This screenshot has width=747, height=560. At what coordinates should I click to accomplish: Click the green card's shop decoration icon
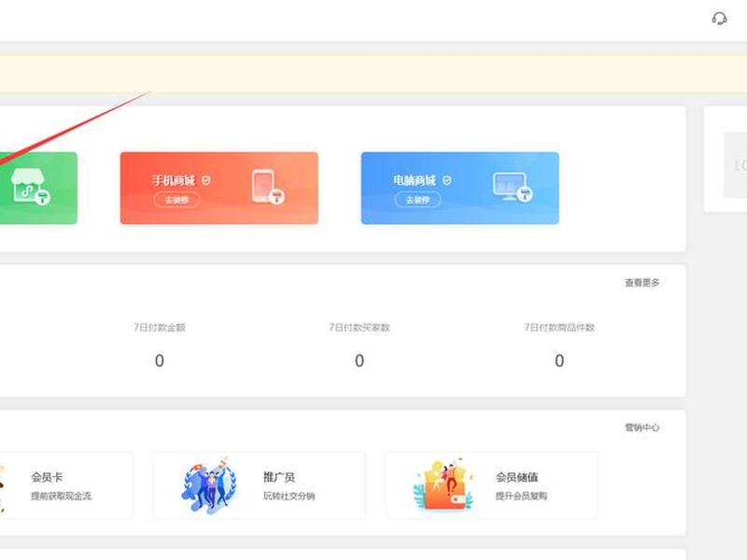coord(31,186)
